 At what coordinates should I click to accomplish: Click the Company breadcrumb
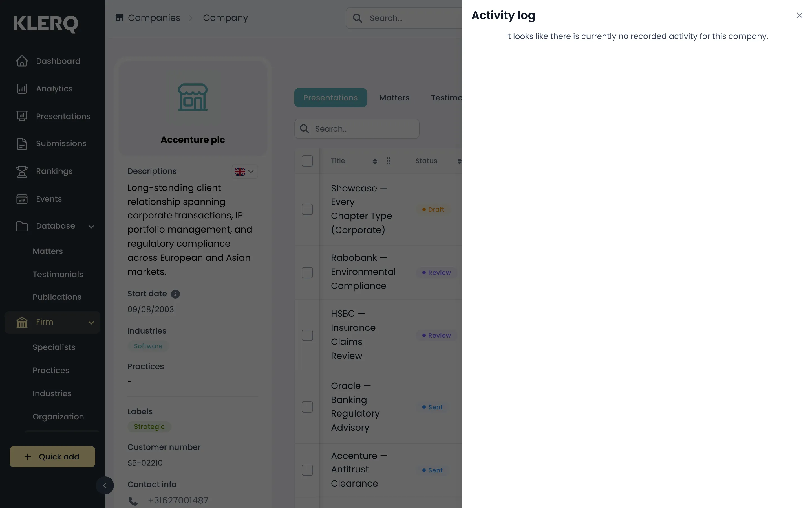(226, 18)
